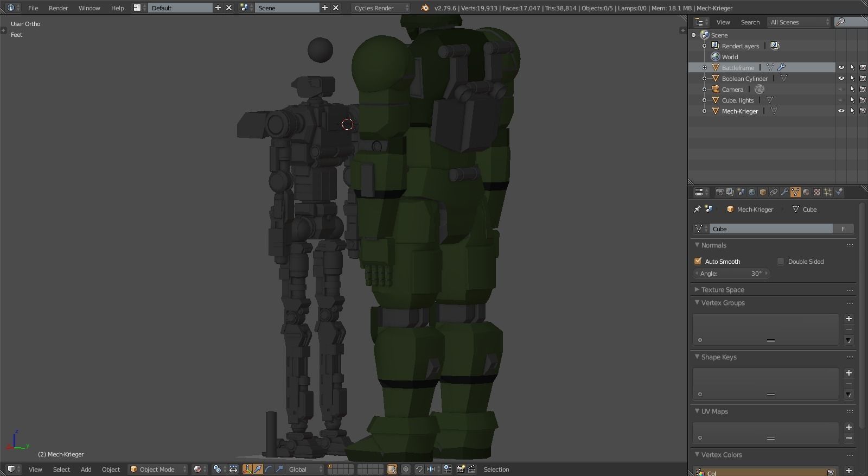Open the Object Mode dropdown
This screenshot has height=476, width=868.
pyautogui.click(x=158, y=469)
